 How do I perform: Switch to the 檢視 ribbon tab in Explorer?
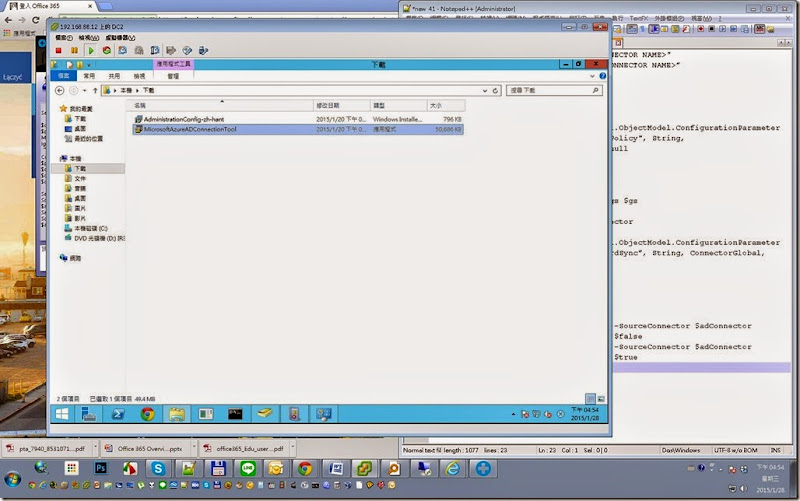pos(139,76)
